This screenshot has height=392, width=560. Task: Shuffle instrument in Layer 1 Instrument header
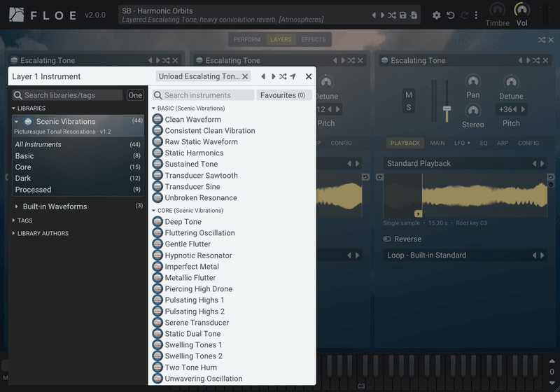pos(283,76)
